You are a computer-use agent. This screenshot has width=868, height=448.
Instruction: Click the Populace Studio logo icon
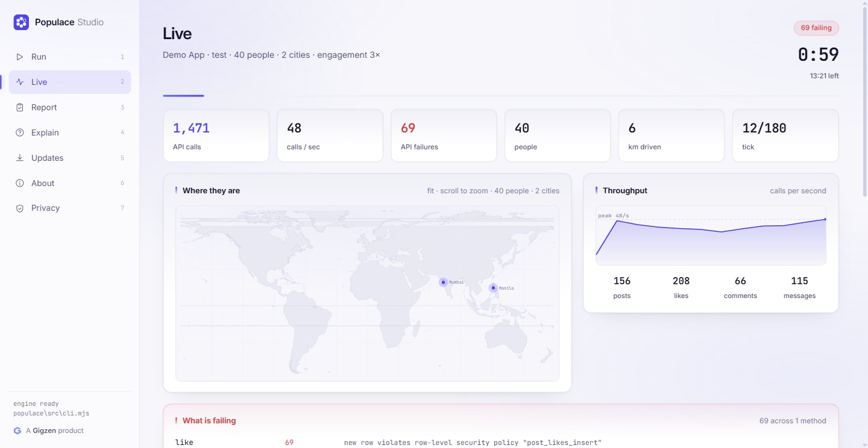[21, 22]
